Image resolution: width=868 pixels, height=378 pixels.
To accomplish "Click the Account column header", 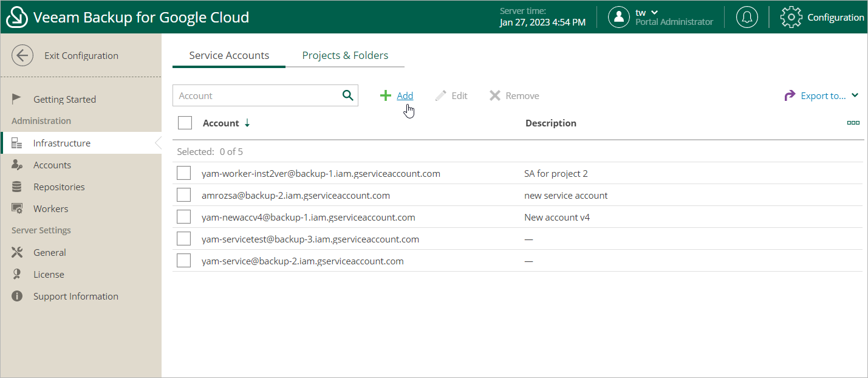I will pos(220,123).
